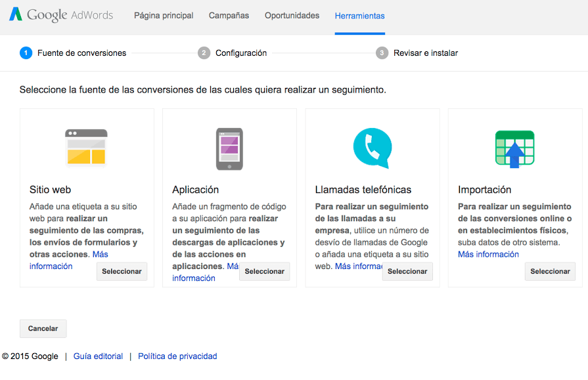Open the Guía editorial link
This screenshot has width=588, height=380.
(x=99, y=356)
